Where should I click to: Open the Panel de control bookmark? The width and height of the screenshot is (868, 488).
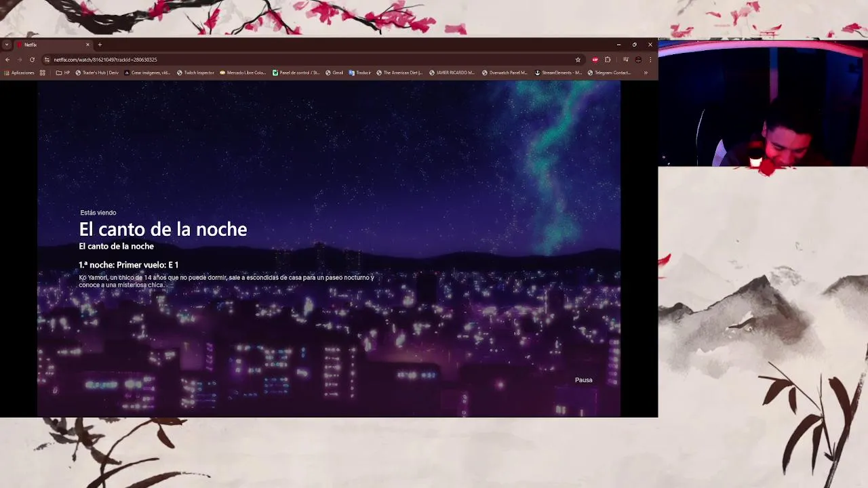point(296,73)
